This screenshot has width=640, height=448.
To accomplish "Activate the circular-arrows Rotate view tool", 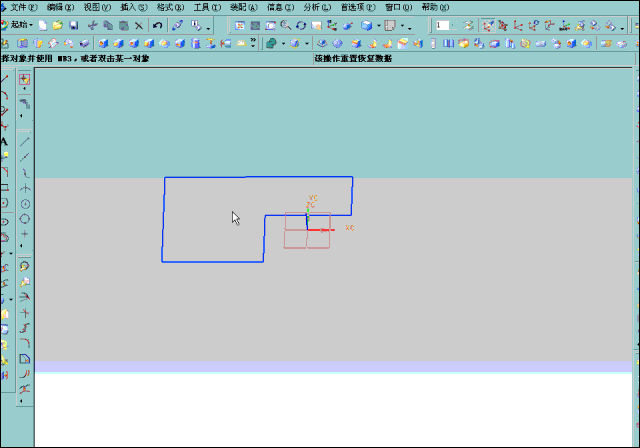I will 301,25.
